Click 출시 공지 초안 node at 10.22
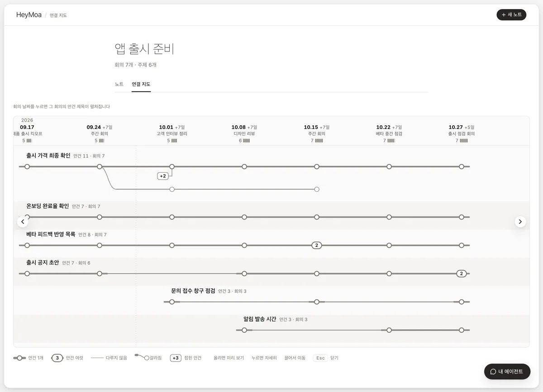Screen dimensions: 543x392 coord(389,274)
